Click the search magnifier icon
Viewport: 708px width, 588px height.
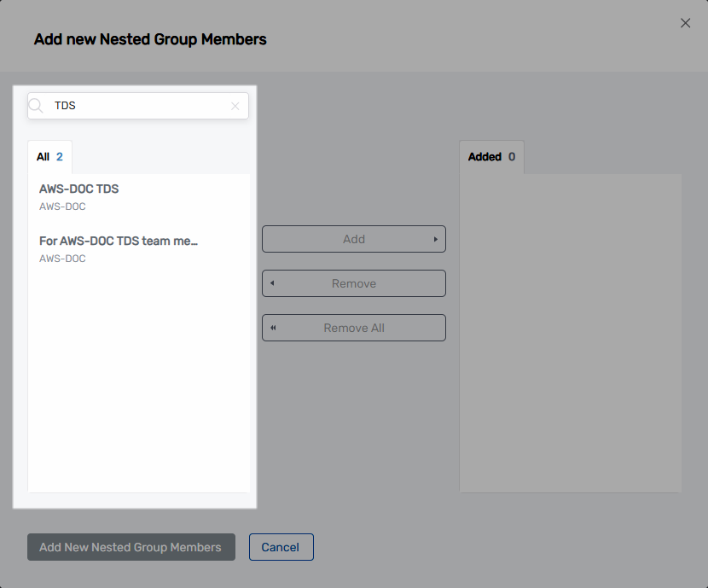tap(35, 105)
